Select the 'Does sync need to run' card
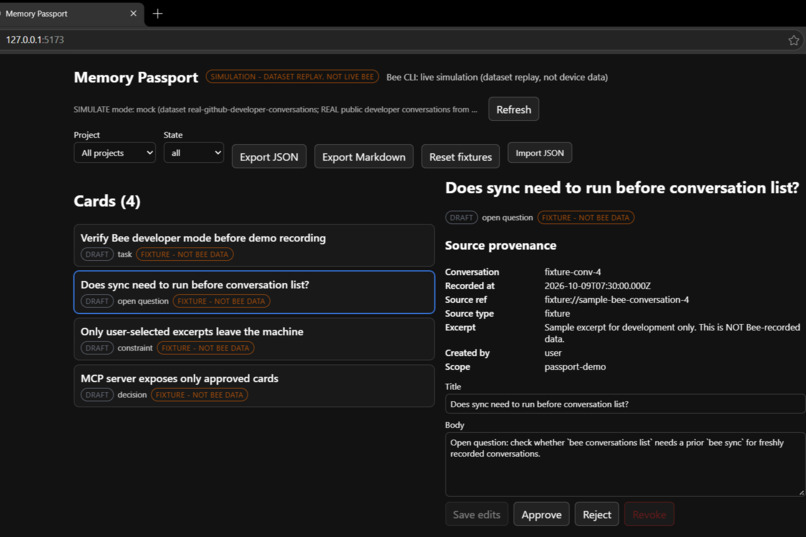This screenshot has width=806, height=537. (254, 292)
